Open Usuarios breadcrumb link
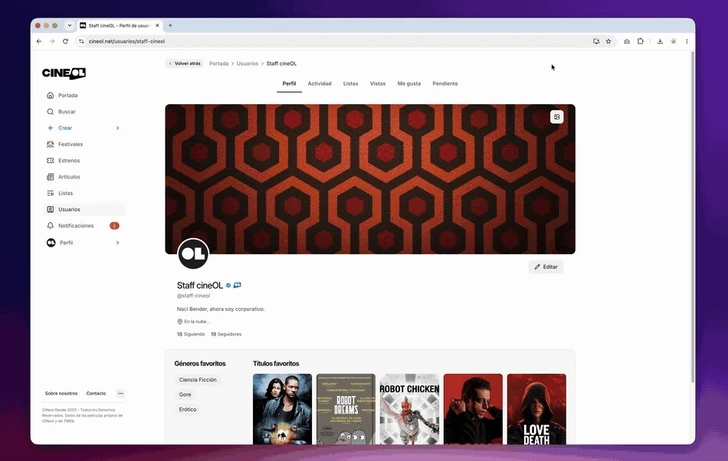Viewport: 728px width, 461px height. click(x=247, y=64)
